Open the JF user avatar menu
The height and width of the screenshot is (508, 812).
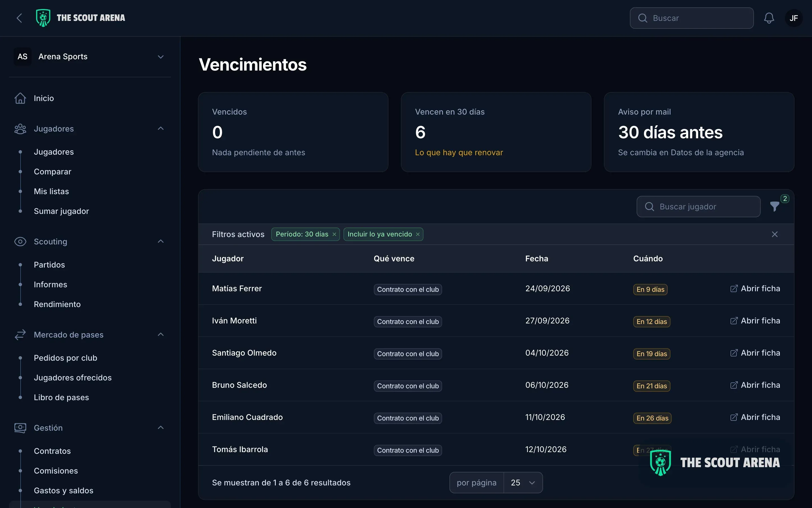point(794,18)
